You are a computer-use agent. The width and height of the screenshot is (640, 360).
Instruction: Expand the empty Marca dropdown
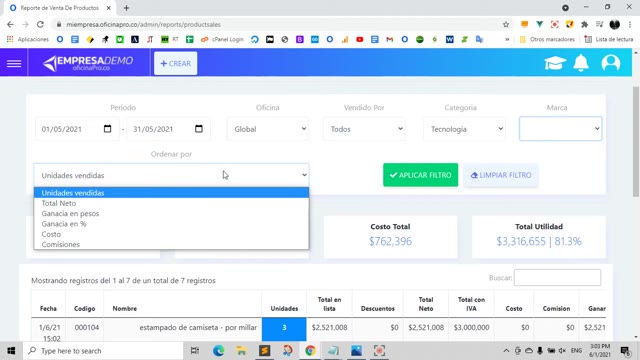[x=560, y=129]
